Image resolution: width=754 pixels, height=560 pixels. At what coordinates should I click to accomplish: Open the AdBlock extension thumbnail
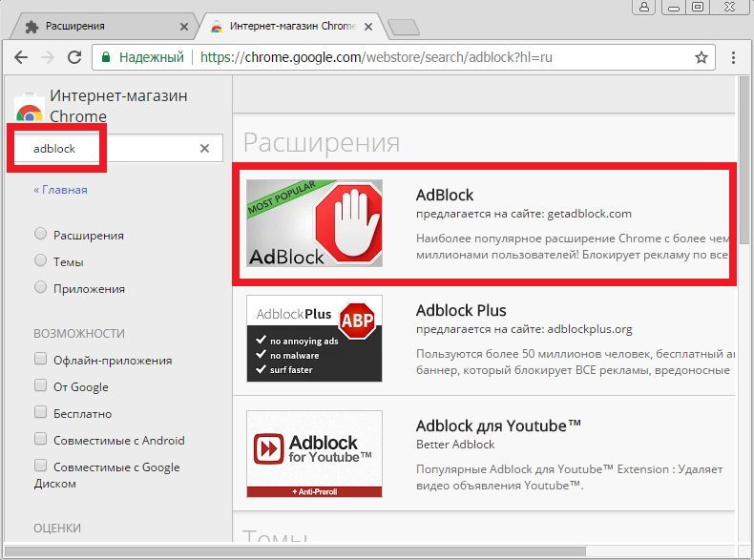[315, 223]
